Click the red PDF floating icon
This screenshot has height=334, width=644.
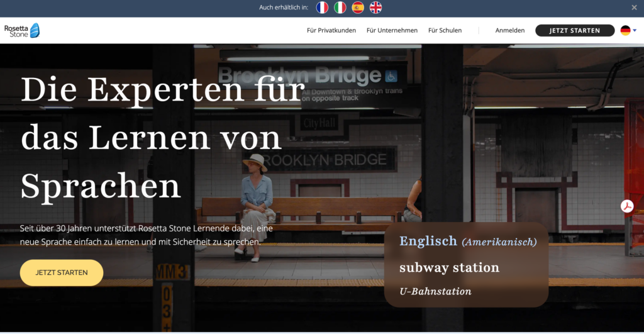pos(627,206)
